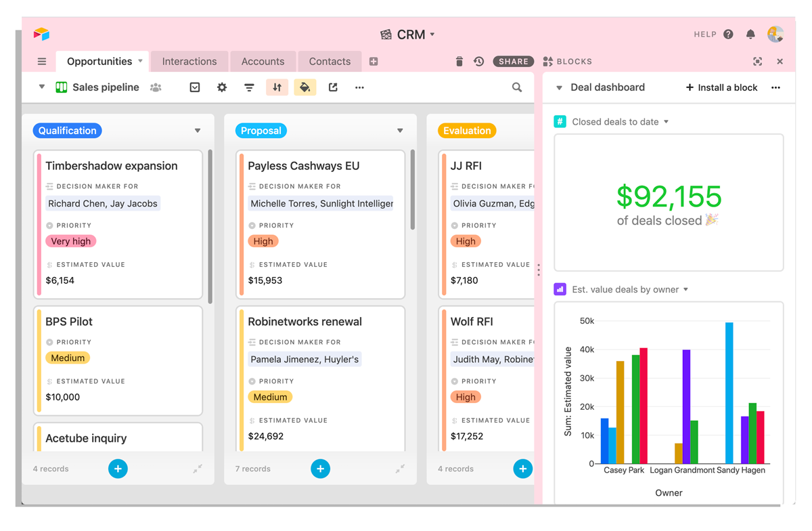
Task: Add a record to Proposal stack
Action: pos(321,469)
